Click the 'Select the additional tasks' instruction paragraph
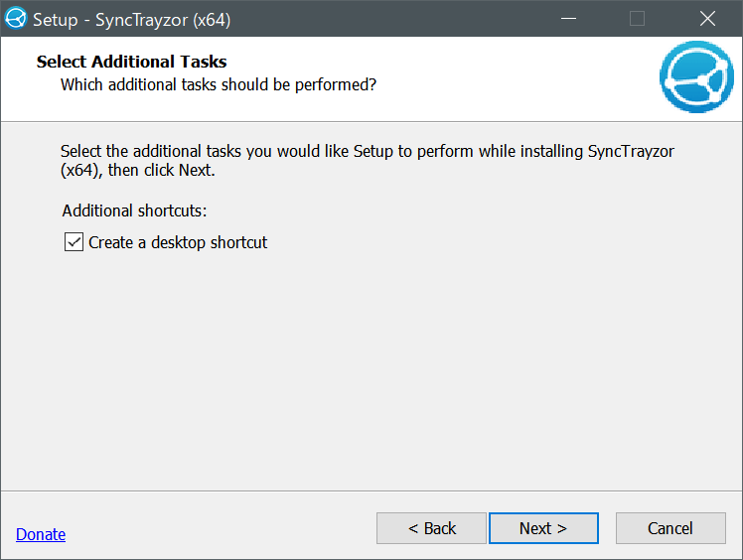743x560 pixels. (368, 161)
